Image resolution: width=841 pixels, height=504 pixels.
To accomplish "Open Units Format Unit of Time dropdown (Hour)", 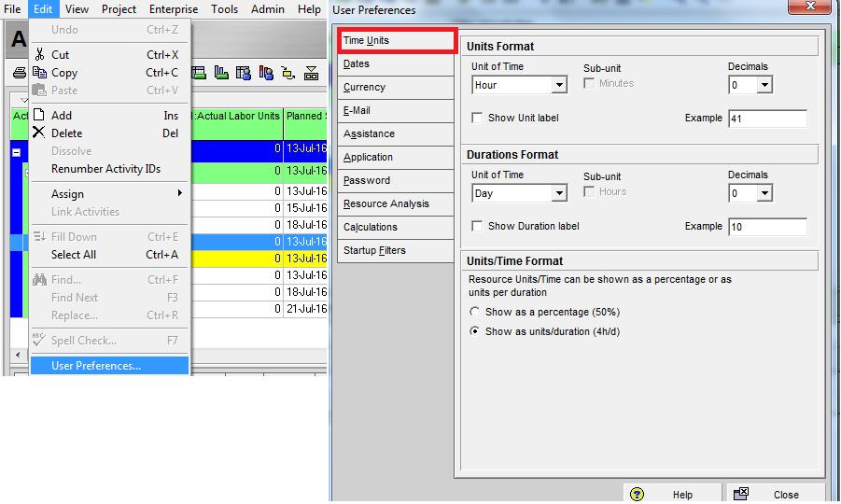I will (x=559, y=85).
